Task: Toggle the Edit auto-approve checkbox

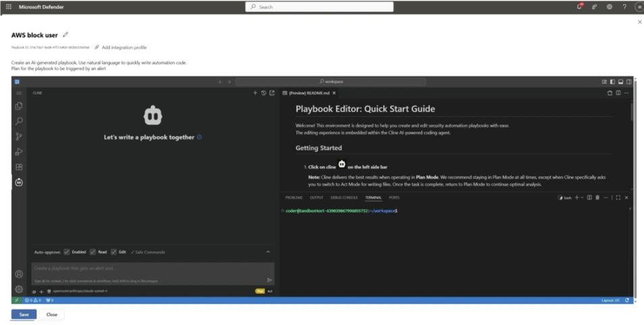Action: [114, 252]
